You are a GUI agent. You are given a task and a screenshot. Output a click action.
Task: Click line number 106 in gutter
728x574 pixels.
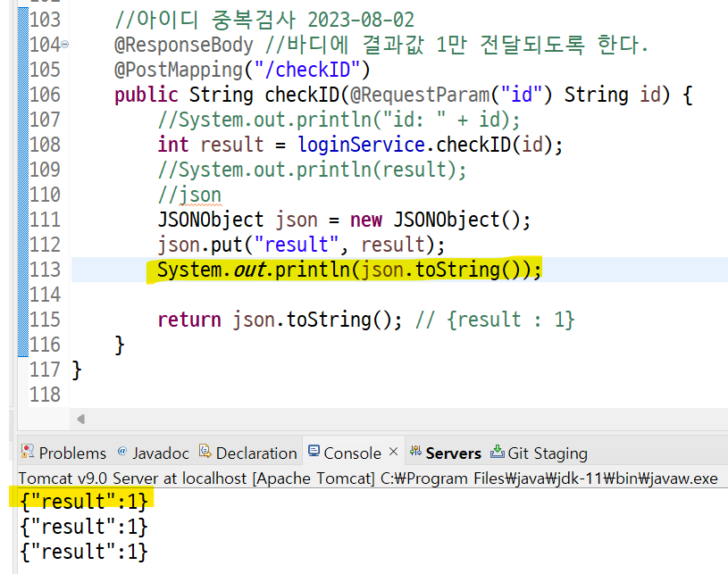[x=45, y=95]
